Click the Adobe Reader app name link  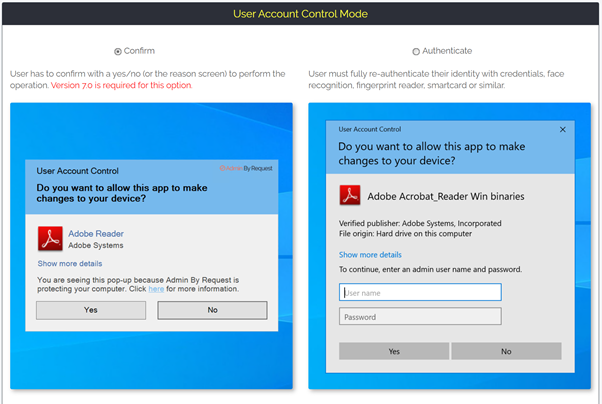(96, 233)
